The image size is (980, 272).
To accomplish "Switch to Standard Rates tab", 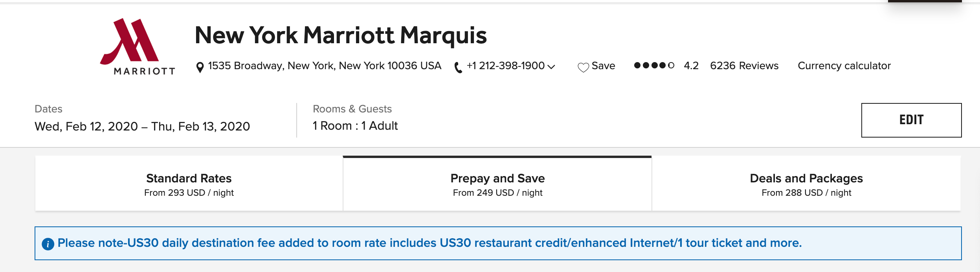I will pyautogui.click(x=189, y=184).
